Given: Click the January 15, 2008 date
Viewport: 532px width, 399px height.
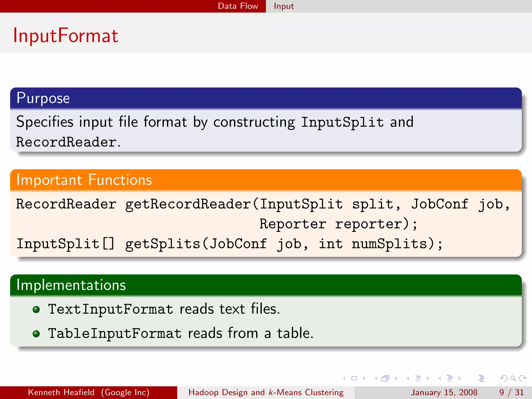Looking at the screenshot, I should 444,393.
